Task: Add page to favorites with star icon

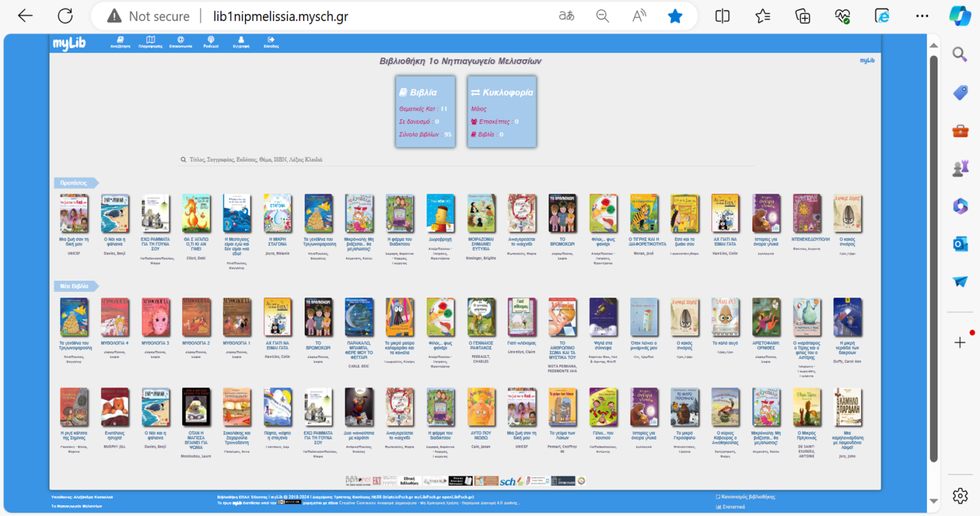Action: click(675, 16)
